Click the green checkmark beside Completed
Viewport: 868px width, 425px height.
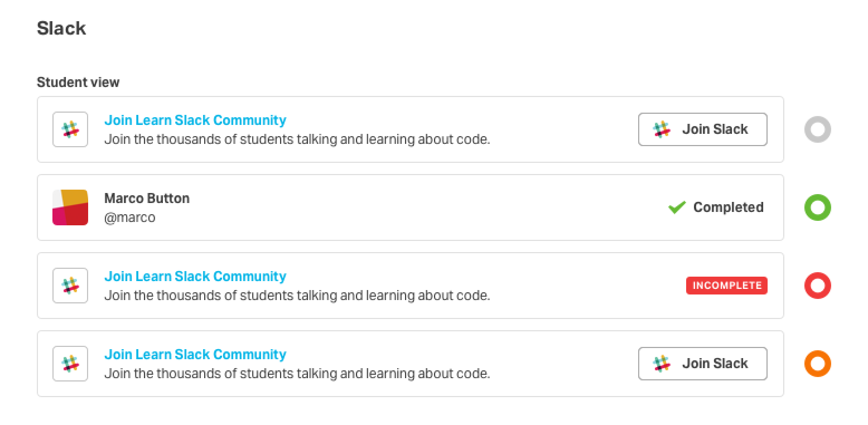(676, 207)
